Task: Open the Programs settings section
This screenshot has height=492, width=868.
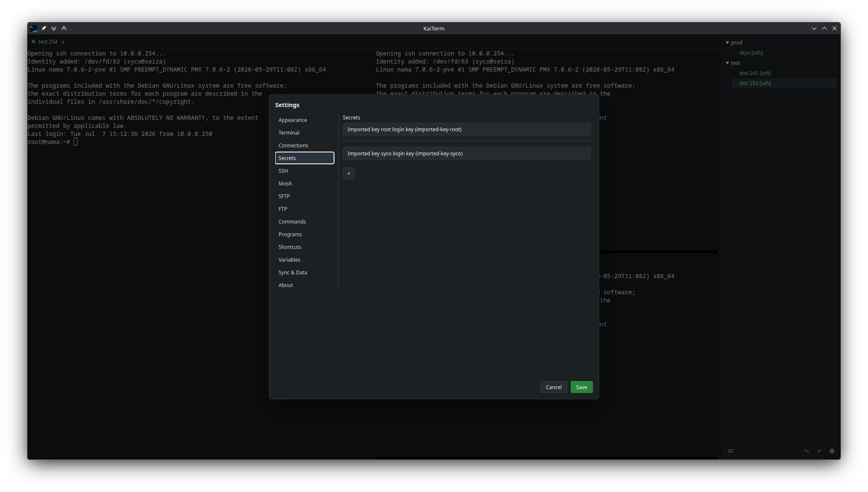Action: coord(304,235)
